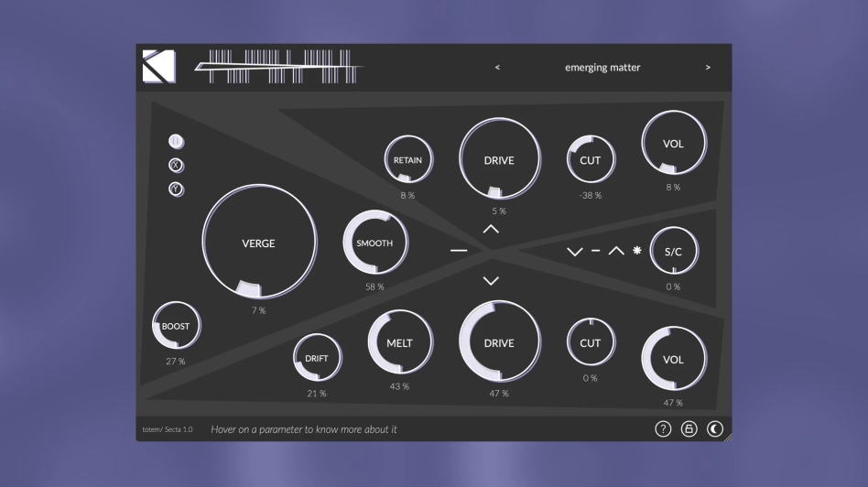This screenshot has height=487, width=868.
Task: Toggle dark mode with the moon icon
Action: (714, 428)
